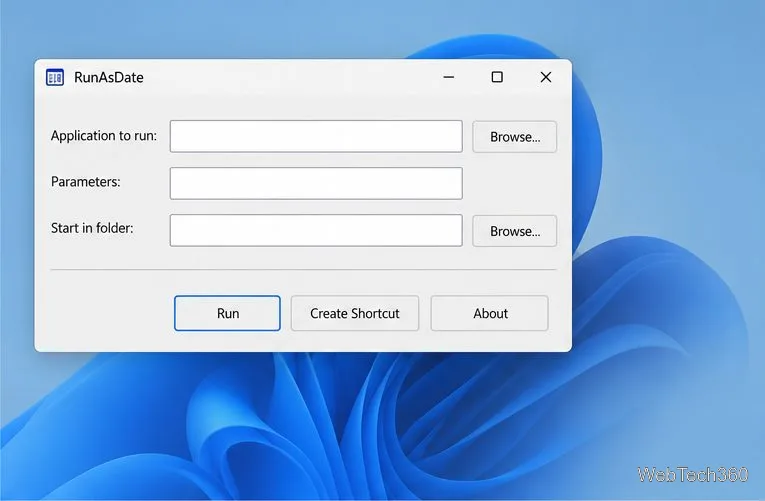This screenshot has width=765, height=501.
Task: Click Create Shortcut button
Action: 355,313
